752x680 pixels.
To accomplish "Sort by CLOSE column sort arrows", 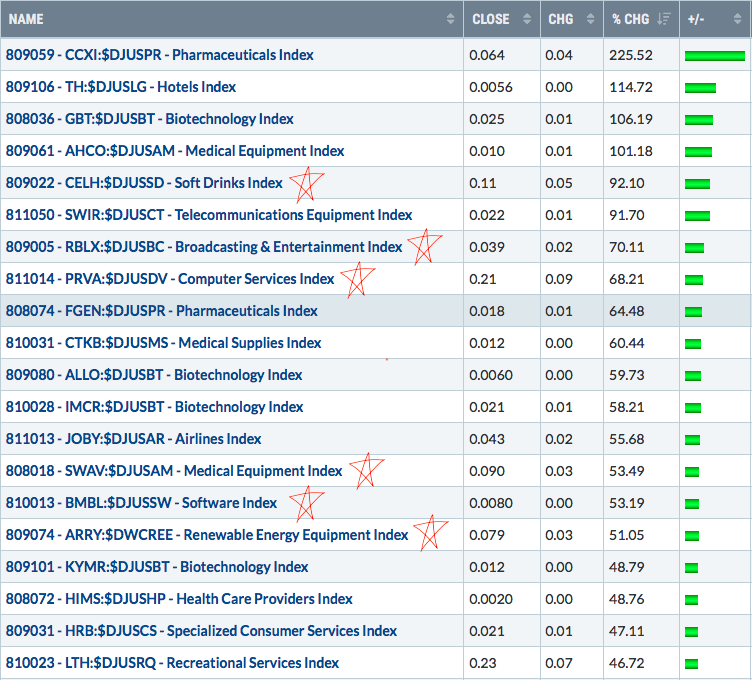I will pyautogui.click(x=527, y=19).
